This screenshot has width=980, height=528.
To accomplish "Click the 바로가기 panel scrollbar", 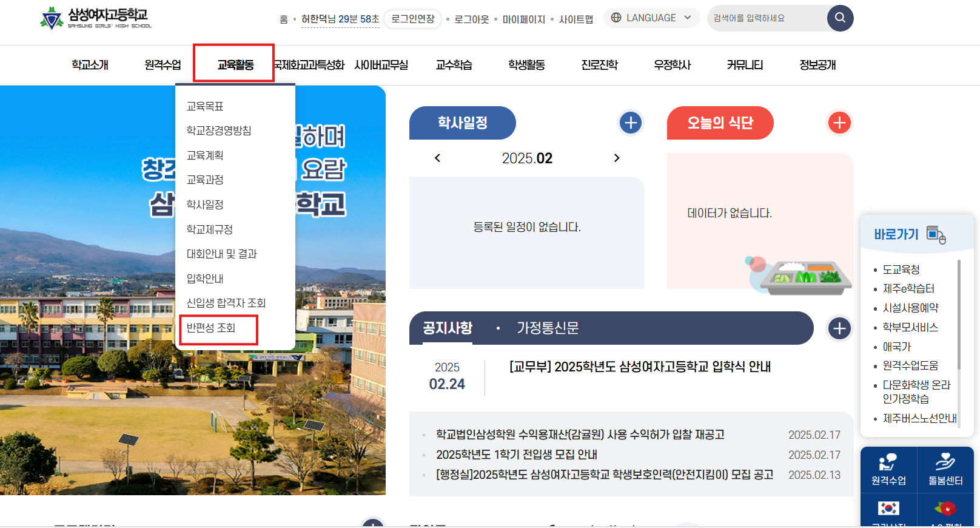I will pos(959,314).
